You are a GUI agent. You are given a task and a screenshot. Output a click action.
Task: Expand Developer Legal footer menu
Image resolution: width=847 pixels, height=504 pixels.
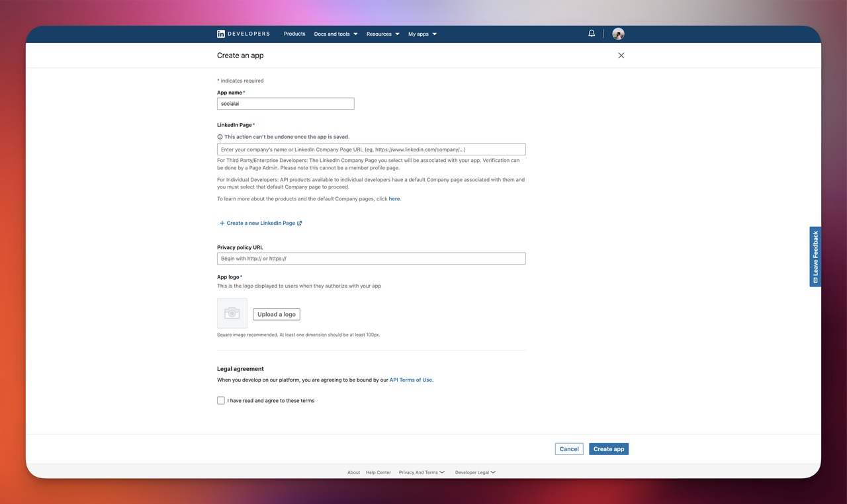[x=475, y=472]
